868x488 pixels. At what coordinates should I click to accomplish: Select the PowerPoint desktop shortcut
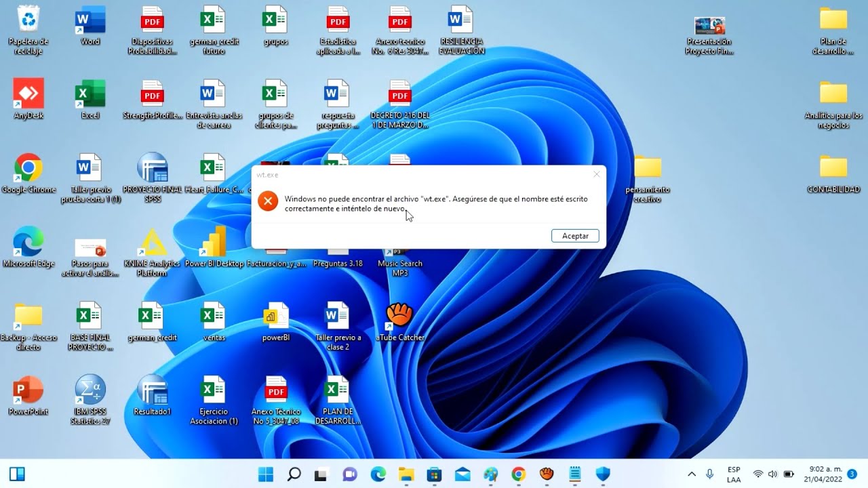[x=28, y=395]
